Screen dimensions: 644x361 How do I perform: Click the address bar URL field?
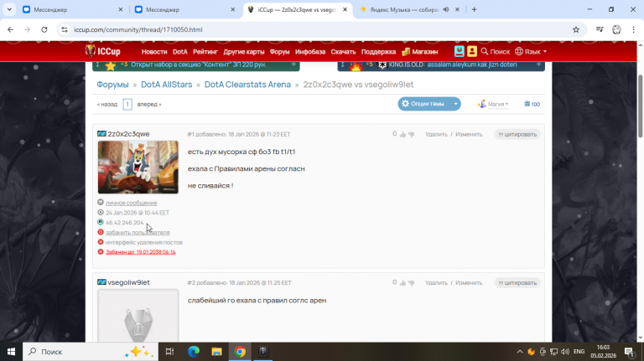(x=320, y=29)
